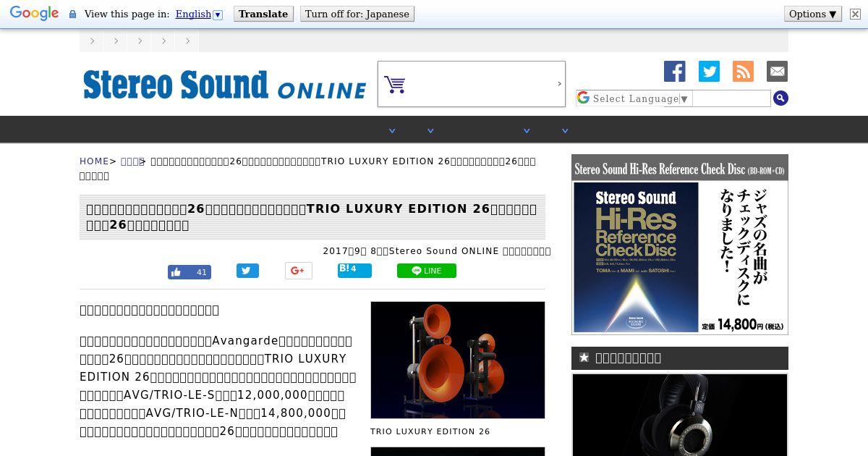Click third chevron in top gray bar
The height and width of the screenshot is (456, 868).
[x=139, y=41]
